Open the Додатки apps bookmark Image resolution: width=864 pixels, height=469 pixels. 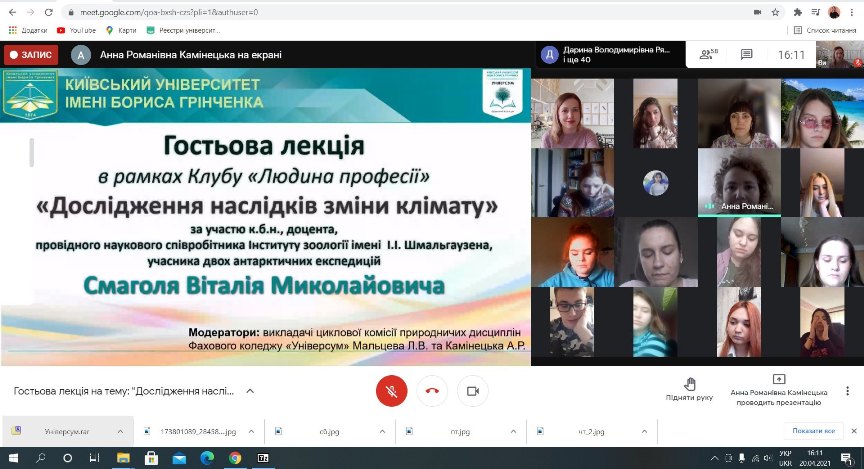coord(28,30)
